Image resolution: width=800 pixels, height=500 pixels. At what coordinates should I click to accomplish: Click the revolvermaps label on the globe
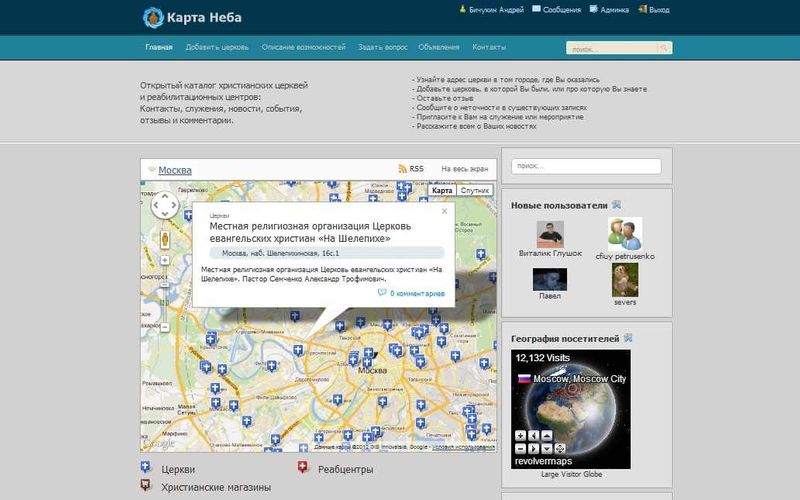(x=543, y=461)
